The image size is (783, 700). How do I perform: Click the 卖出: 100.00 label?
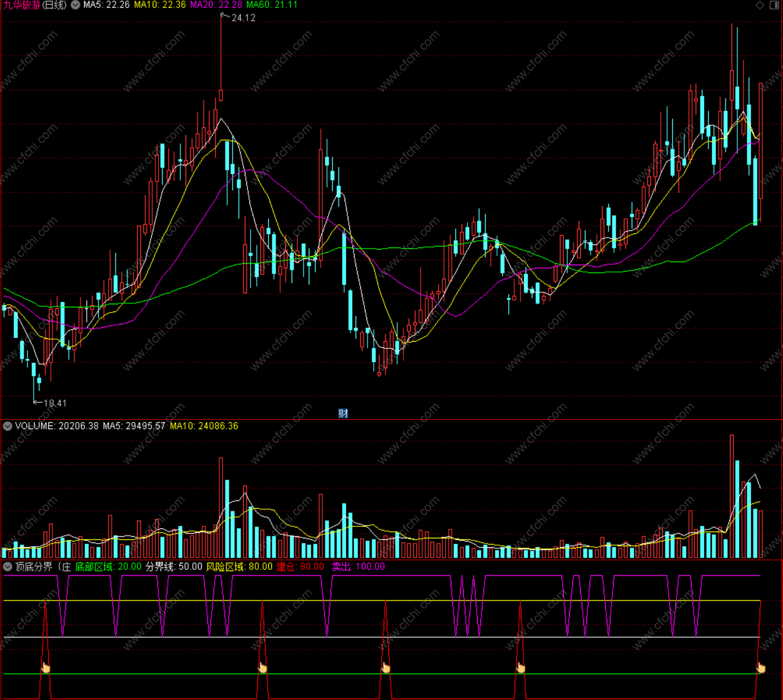click(358, 567)
